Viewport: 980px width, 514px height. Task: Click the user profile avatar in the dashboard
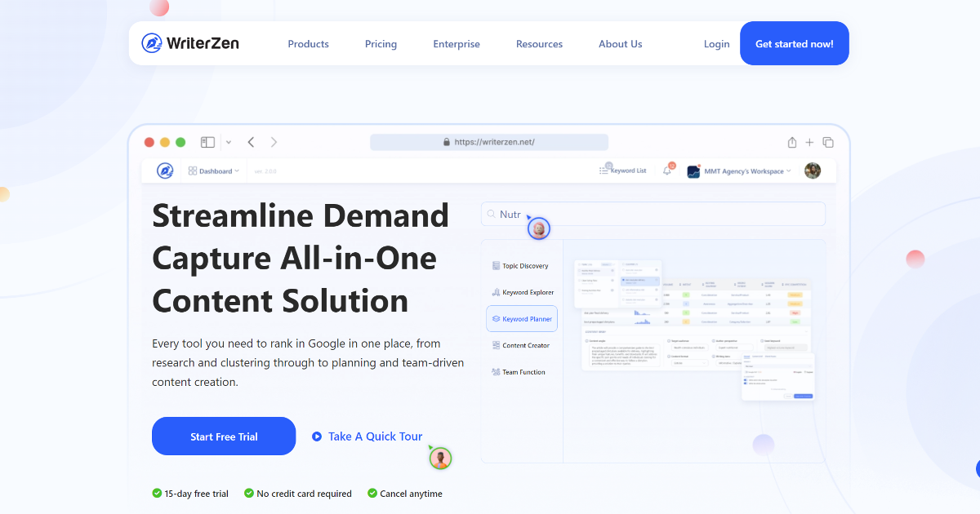click(812, 171)
